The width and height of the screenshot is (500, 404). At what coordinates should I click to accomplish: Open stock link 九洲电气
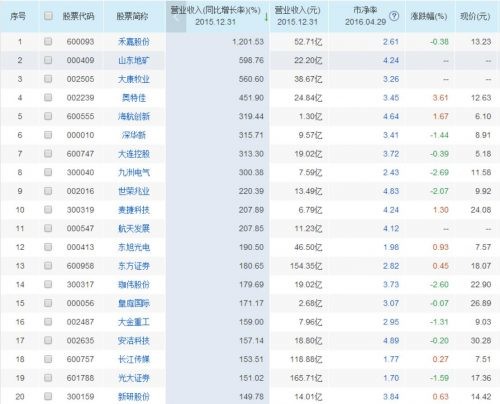pyautogui.click(x=134, y=172)
